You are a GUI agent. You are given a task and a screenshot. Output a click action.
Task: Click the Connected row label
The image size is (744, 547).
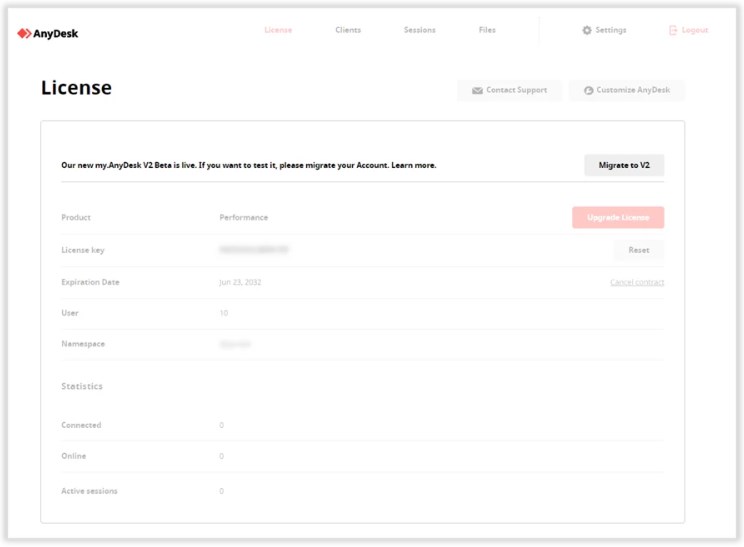coord(81,425)
